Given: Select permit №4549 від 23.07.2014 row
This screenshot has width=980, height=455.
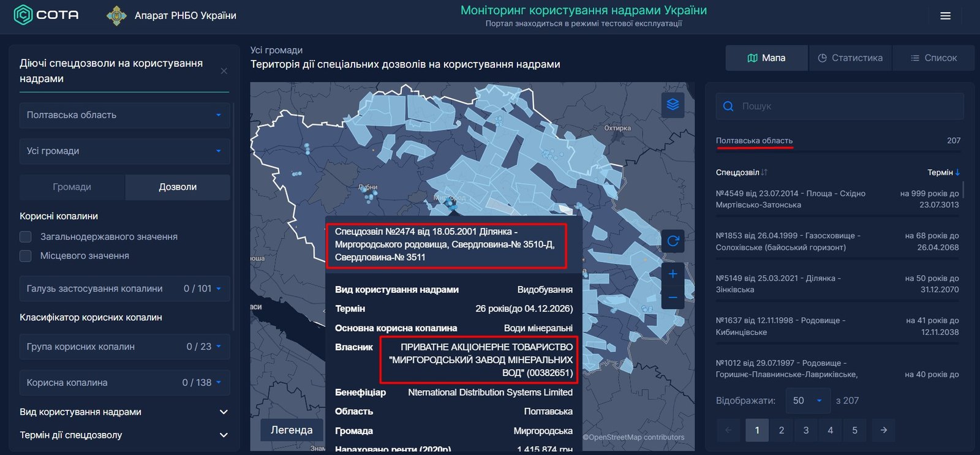Looking at the screenshot, I should [837, 200].
